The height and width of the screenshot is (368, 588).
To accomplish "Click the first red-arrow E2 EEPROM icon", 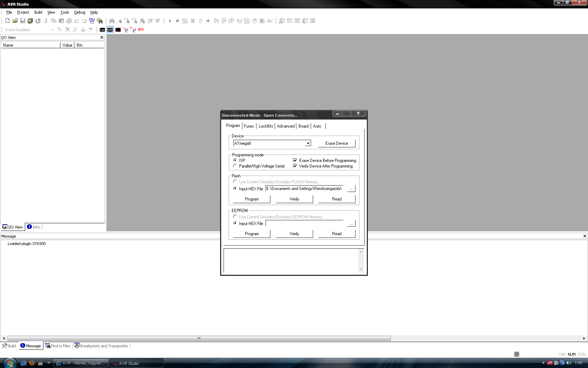I will 126,30.
